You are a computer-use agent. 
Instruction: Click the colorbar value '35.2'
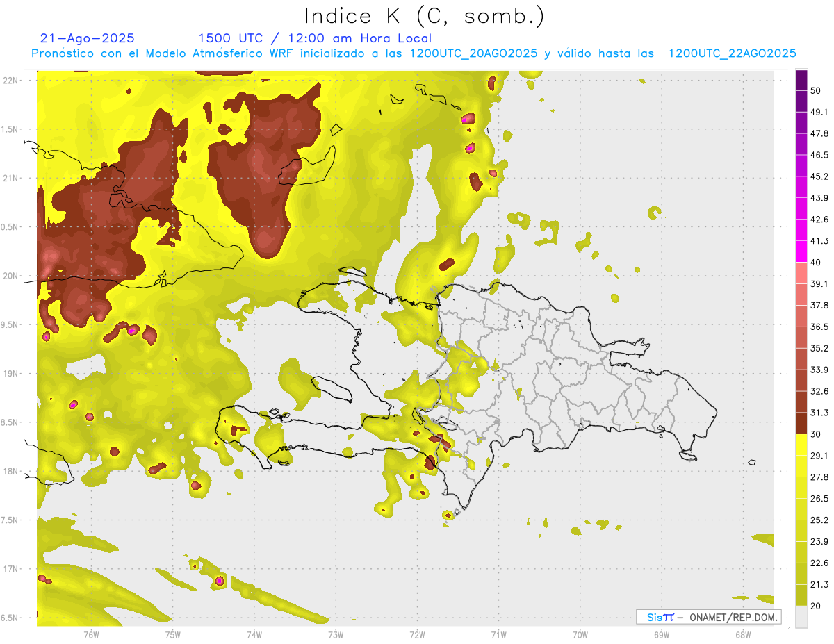[820, 348]
